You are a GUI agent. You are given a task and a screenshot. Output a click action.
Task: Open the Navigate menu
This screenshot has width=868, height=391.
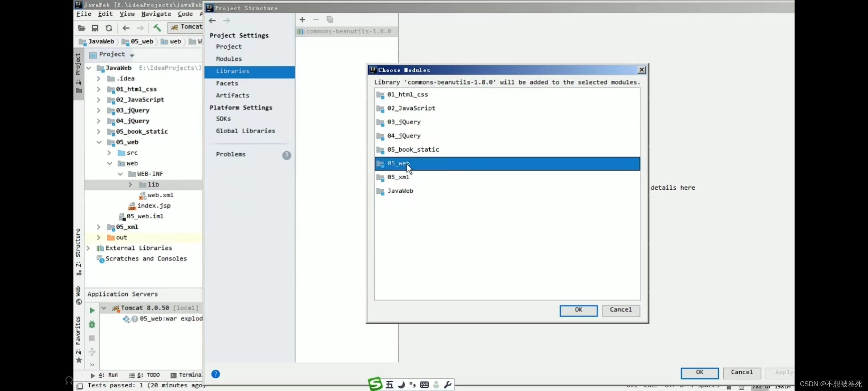pyautogui.click(x=156, y=14)
